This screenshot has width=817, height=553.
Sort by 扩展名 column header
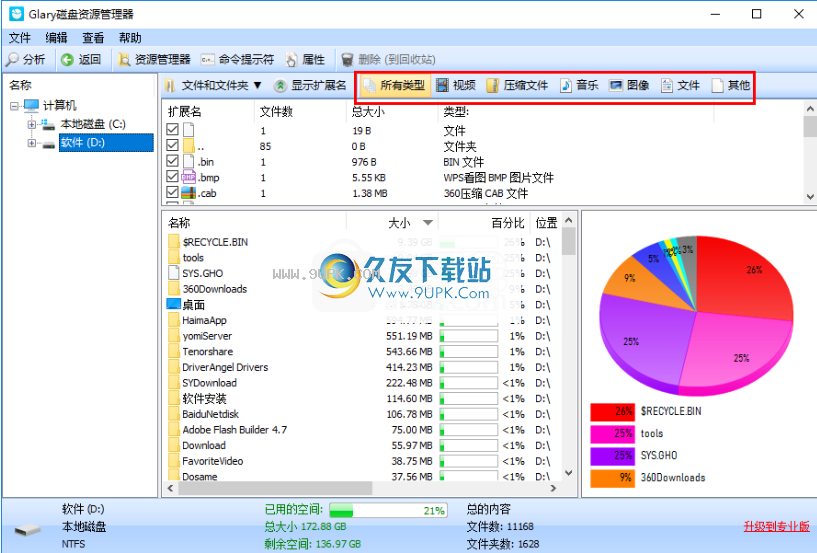[x=184, y=112]
